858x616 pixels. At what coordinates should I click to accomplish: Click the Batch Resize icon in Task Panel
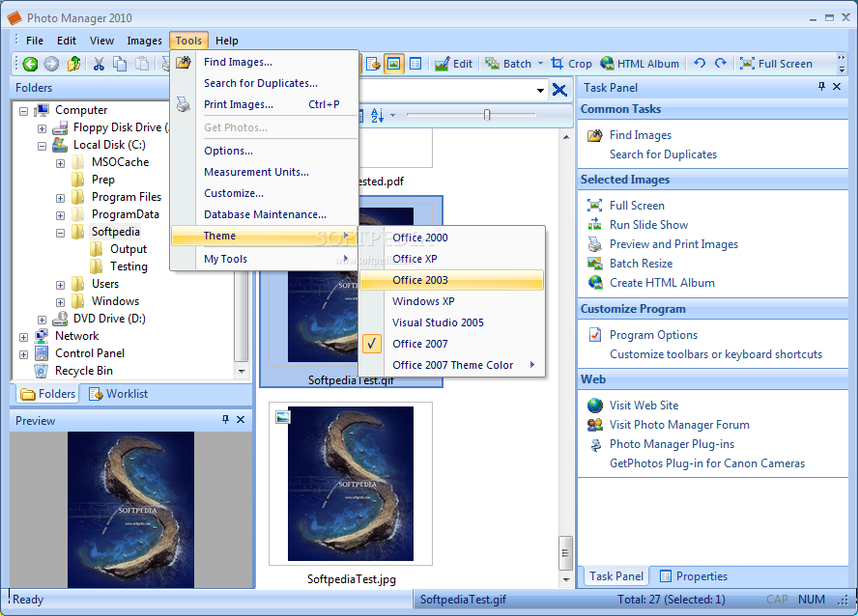[x=595, y=264]
